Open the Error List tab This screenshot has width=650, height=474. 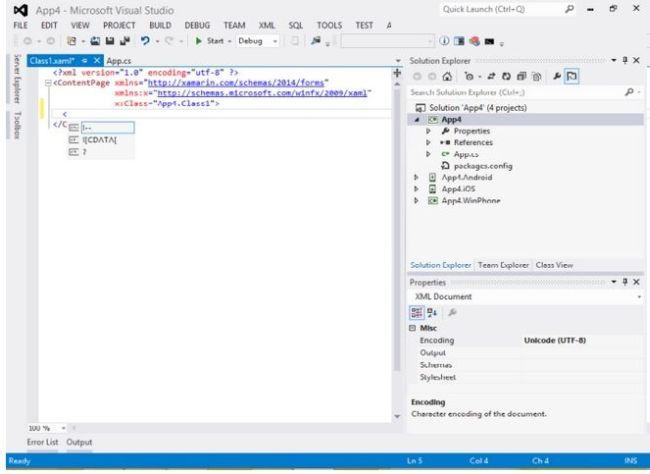click(x=43, y=442)
